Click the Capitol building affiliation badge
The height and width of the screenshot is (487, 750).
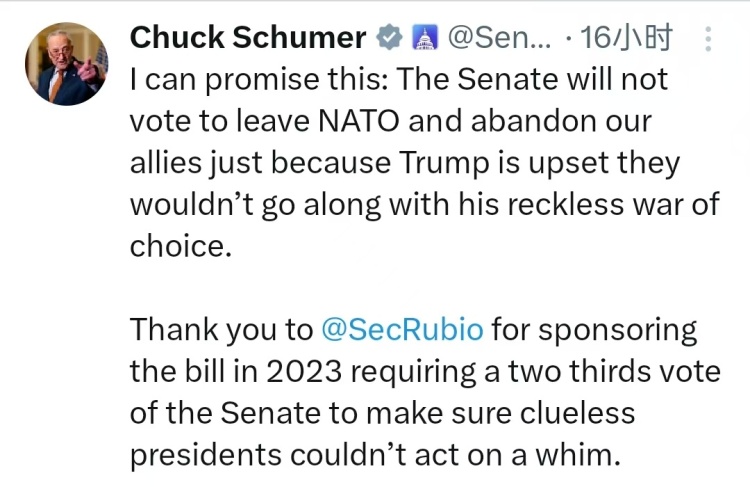(x=422, y=39)
